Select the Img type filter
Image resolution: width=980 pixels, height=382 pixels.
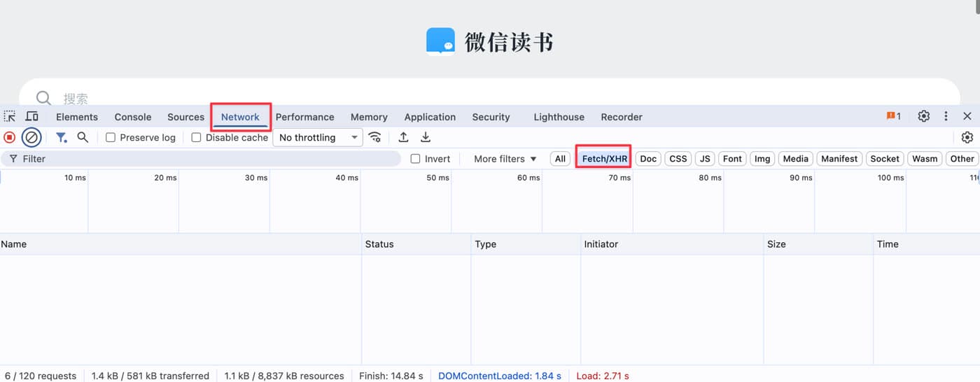[762, 159]
